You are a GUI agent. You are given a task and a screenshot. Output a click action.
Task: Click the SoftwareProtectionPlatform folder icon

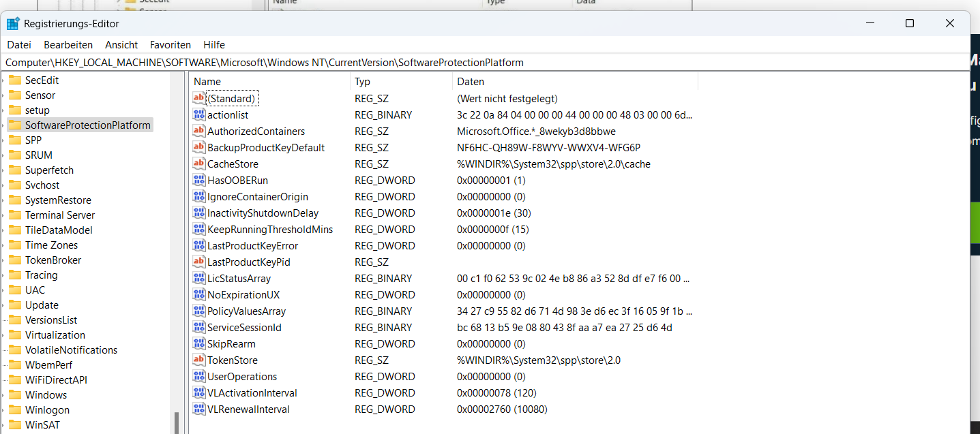click(x=15, y=125)
